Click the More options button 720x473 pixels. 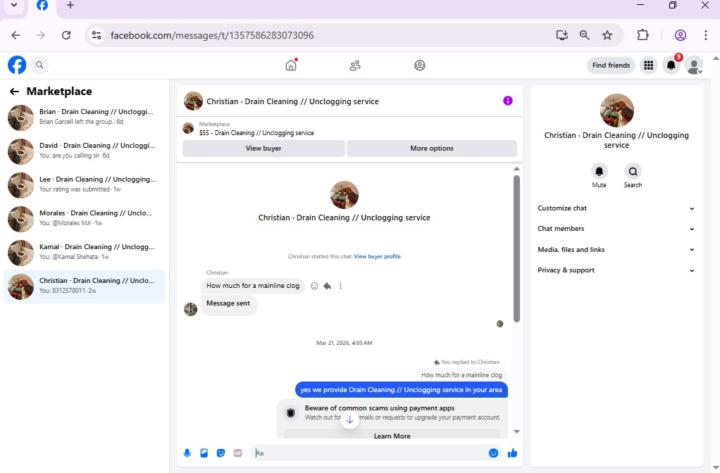(x=432, y=148)
